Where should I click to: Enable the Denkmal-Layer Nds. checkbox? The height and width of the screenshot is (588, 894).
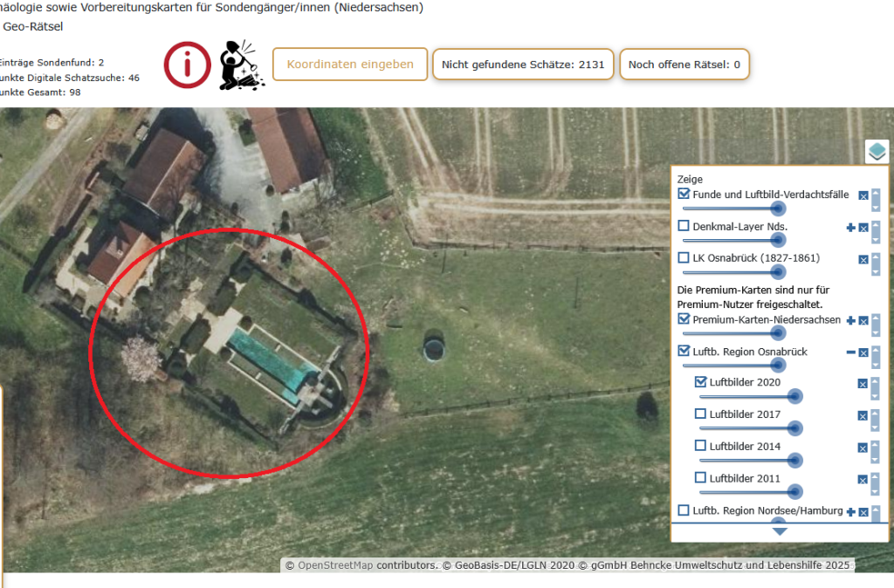(684, 226)
